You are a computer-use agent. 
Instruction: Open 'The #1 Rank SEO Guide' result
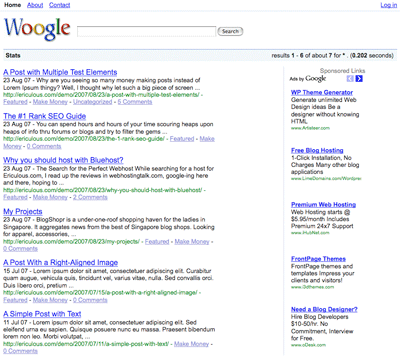45,116
